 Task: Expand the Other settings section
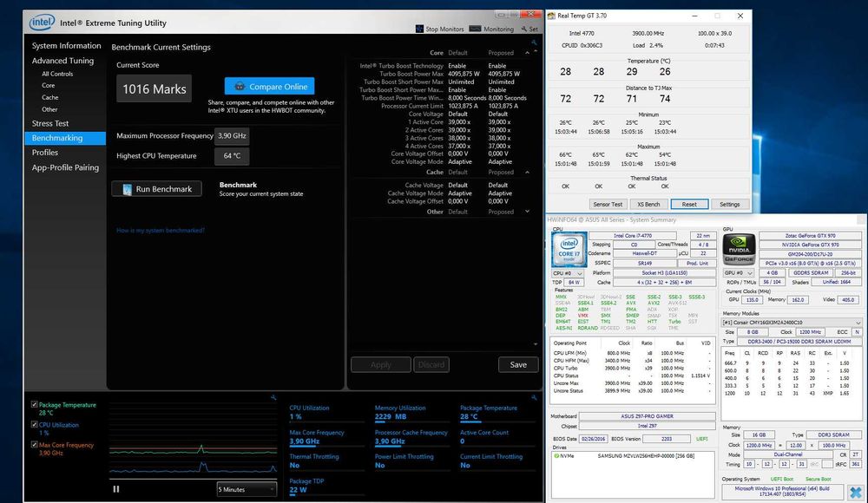[x=527, y=212]
